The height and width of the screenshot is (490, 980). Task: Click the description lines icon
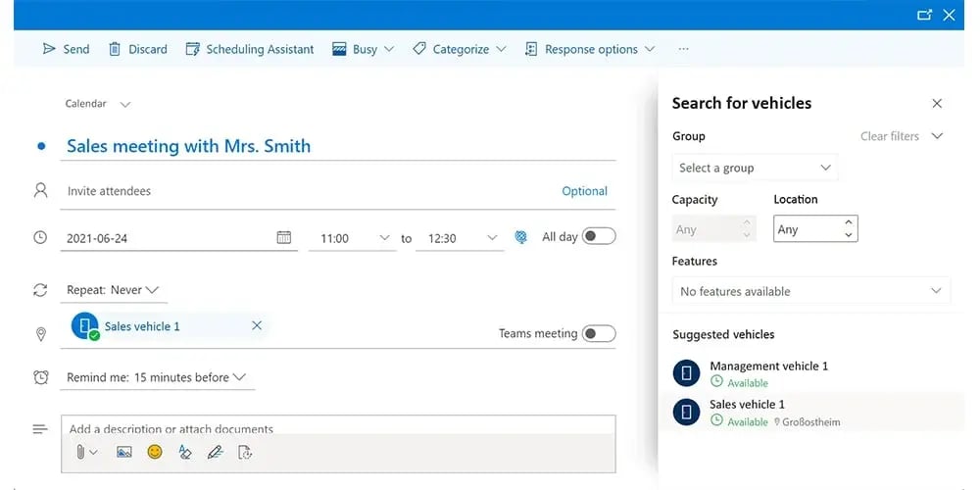pos(40,429)
